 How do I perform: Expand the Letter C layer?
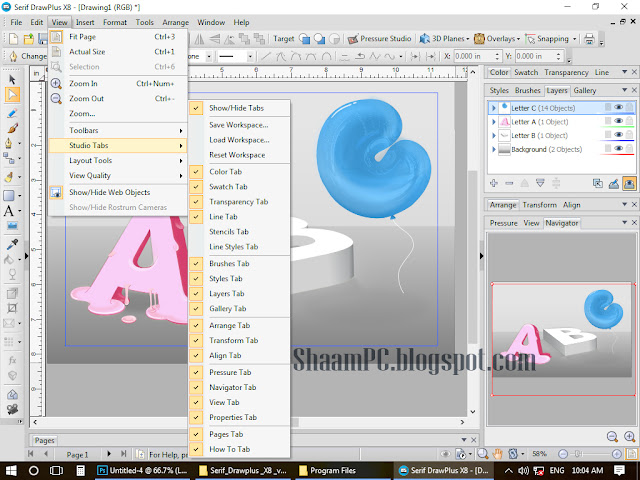493,108
